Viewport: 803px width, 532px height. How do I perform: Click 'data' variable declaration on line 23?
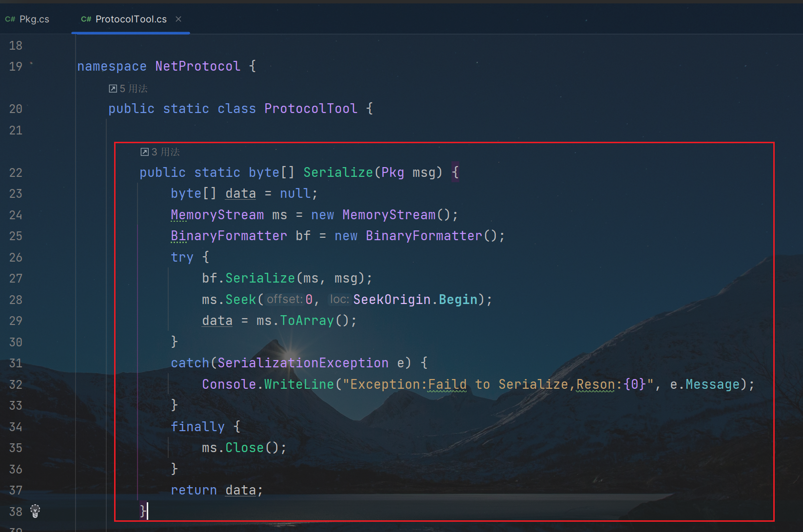tap(241, 193)
